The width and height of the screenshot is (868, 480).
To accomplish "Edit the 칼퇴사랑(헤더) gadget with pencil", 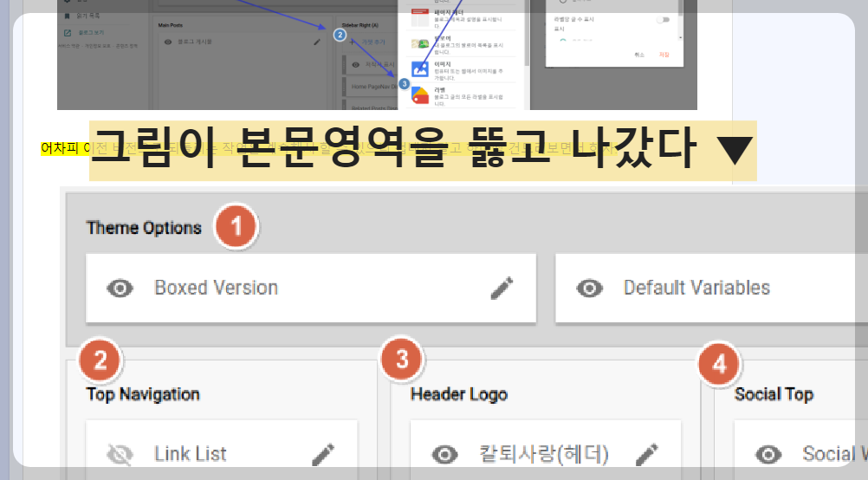I will tap(646, 455).
